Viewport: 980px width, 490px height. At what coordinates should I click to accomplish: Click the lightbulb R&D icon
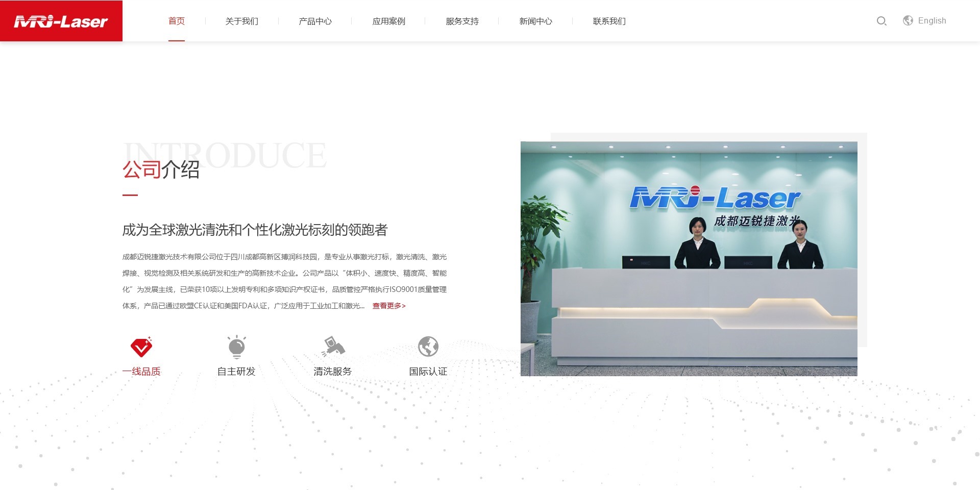pos(236,347)
